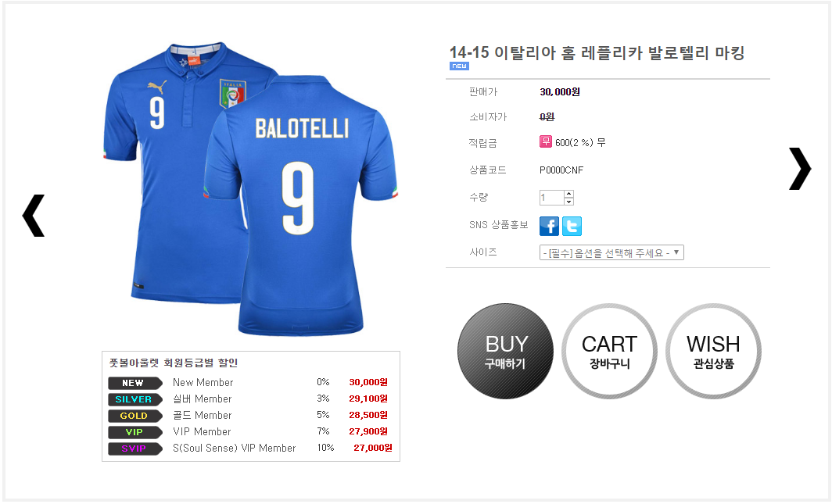Click the GOLD member grade badge
The width and height of the screenshot is (832, 504).
point(134,416)
